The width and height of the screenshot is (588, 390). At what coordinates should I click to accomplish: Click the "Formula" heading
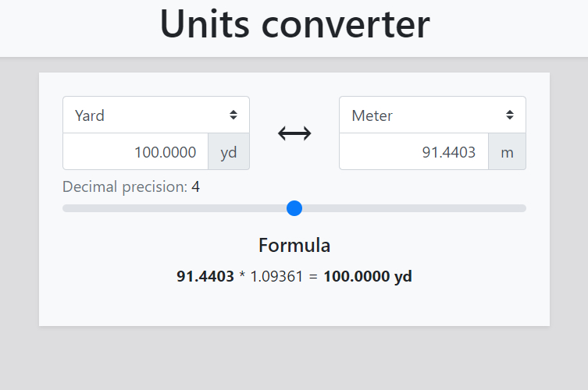pos(294,246)
